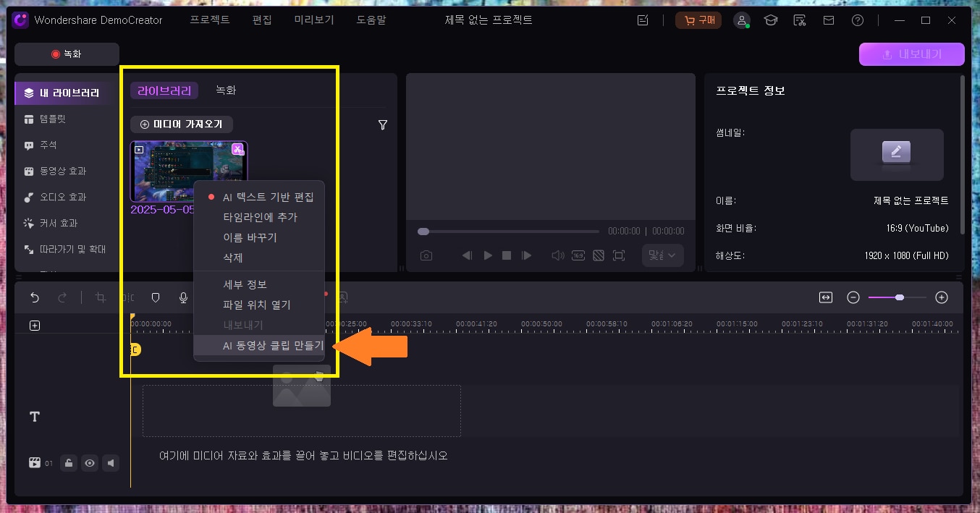Image resolution: width=980 pixels, height=513 pixels.
Task: Mute track 01 with speaker icon
Action: (111, 463)
